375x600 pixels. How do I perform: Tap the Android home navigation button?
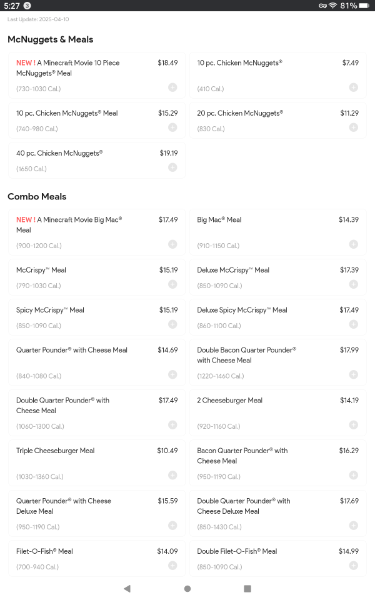pyautogui.click(x=188, y=589)
